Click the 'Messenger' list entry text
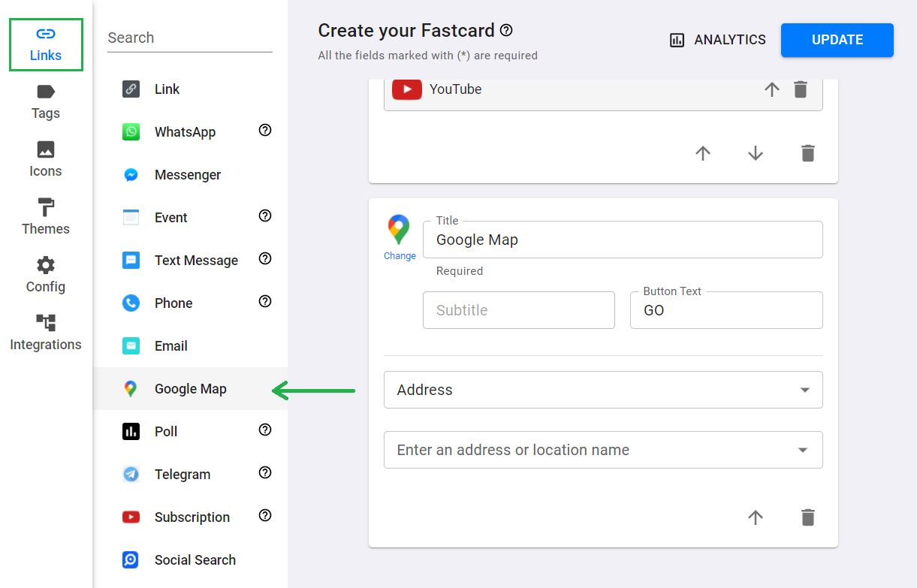Image resolution: width=917 pixels, height=588 pixels. click(188, 175)
